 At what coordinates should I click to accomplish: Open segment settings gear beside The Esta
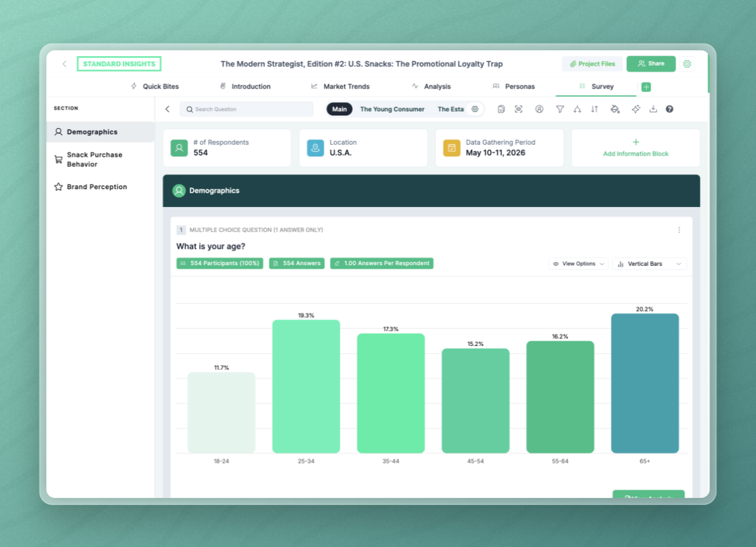(475, 109)
